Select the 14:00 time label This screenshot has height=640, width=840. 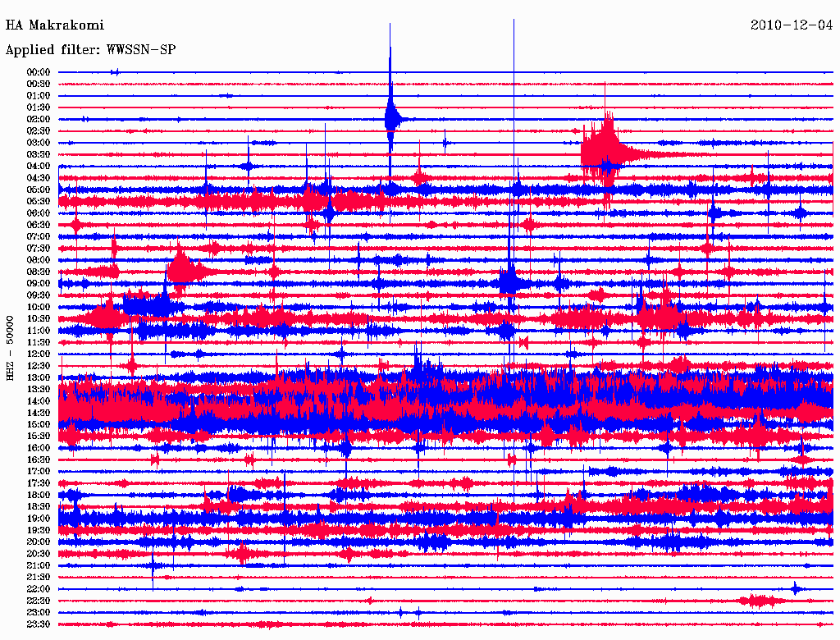39,401
